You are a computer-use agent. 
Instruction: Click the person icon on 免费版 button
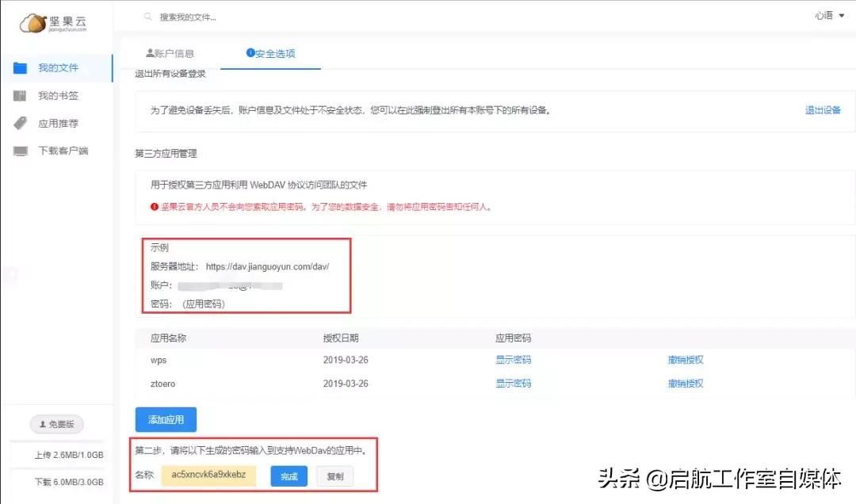[x=44, y=424]
